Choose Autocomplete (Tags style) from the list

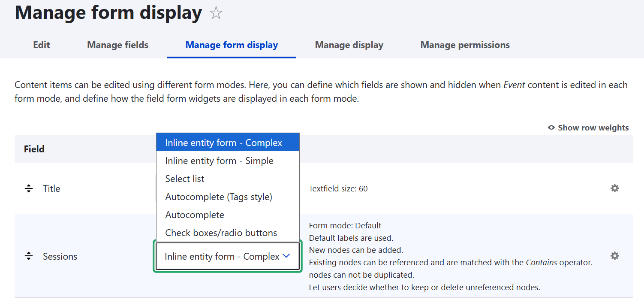click(219, 197)
